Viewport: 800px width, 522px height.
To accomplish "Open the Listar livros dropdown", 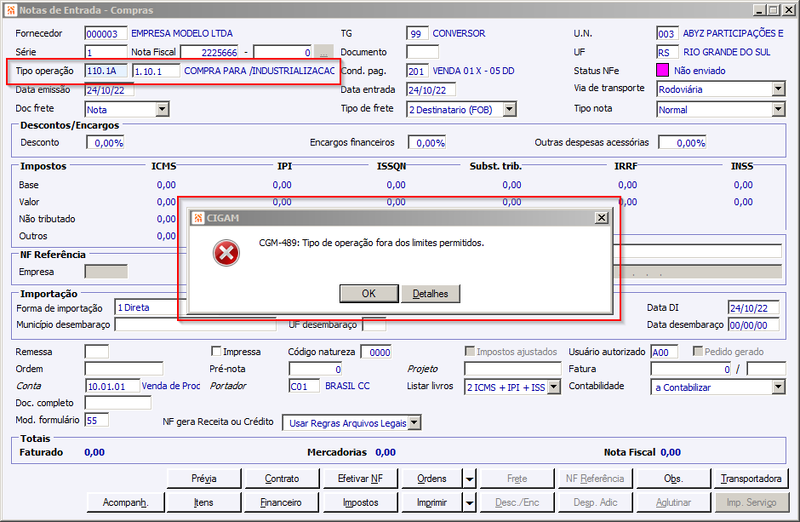I will point(554,387).
